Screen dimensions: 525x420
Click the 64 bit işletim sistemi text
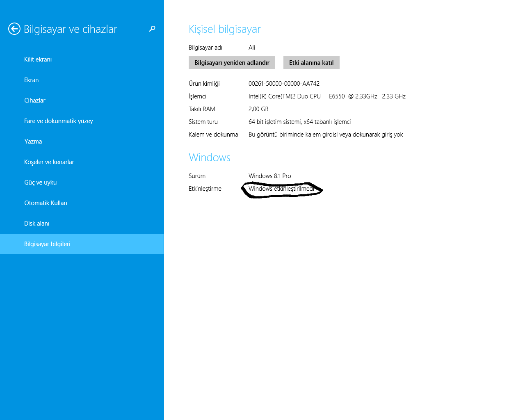pos(299,122)
